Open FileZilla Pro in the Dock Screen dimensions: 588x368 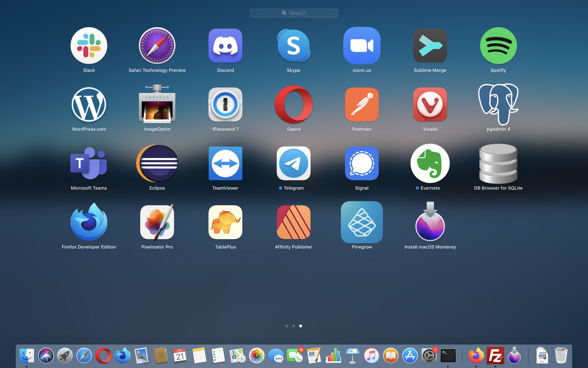coord(495,356)
